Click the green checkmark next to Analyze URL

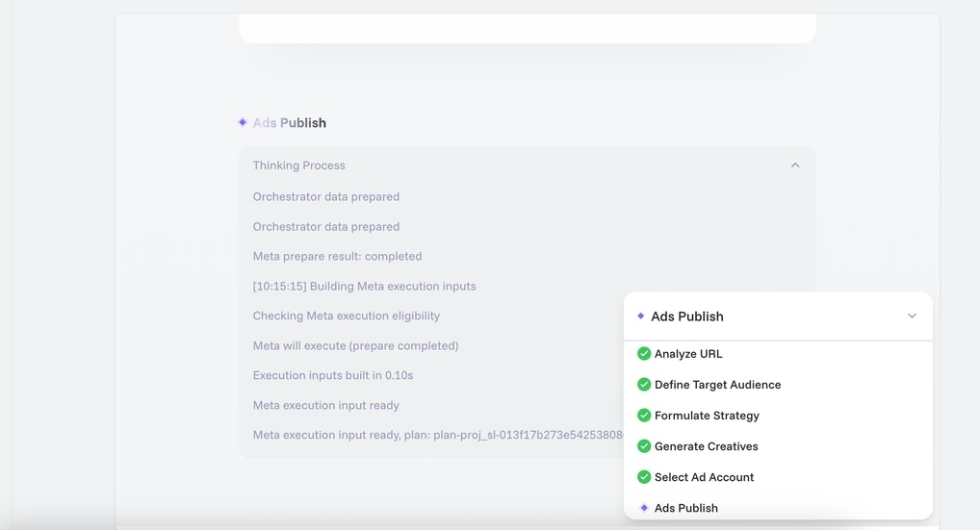tap(644, 354)
